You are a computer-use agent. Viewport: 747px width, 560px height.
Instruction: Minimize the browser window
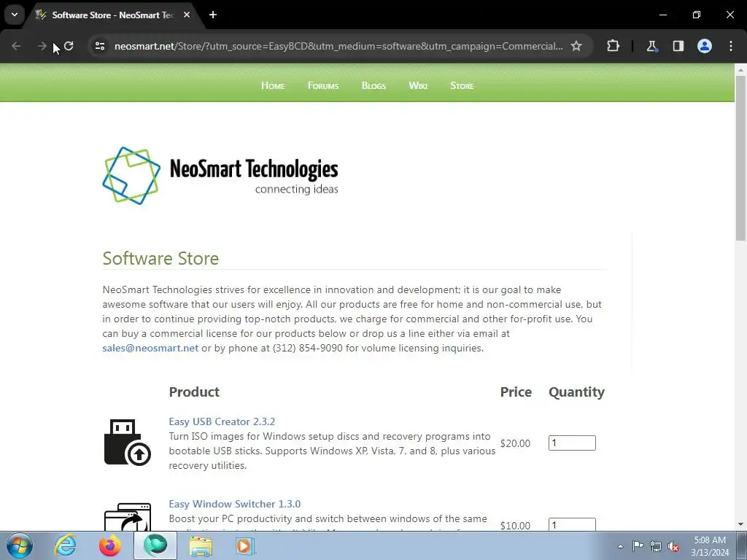coord(663,15)
